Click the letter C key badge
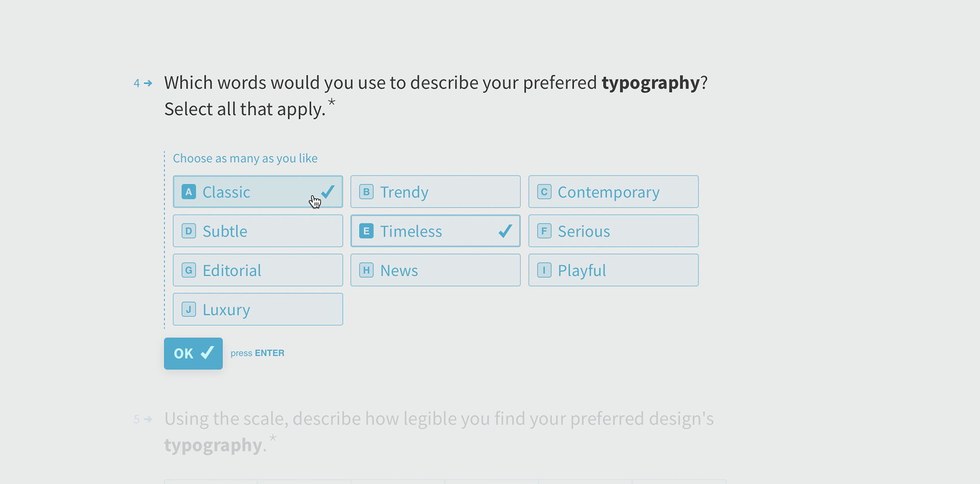 [x=544, y=192]
